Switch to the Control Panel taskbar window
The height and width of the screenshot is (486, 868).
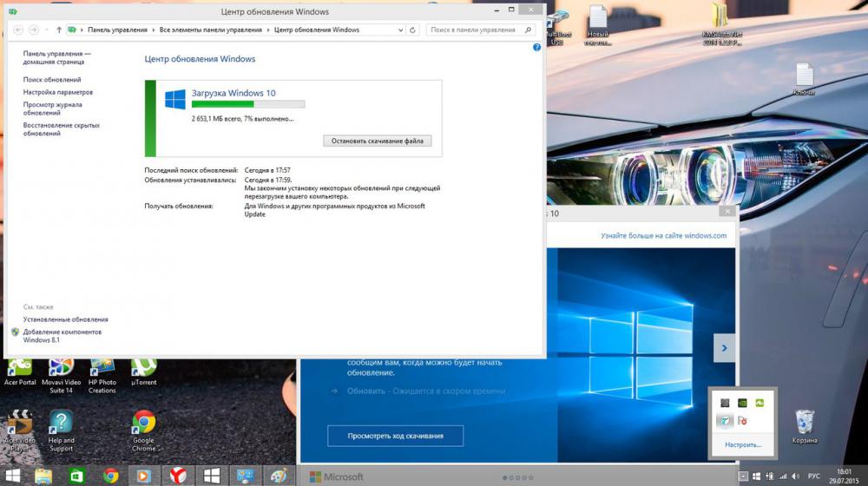click(246, 476)
